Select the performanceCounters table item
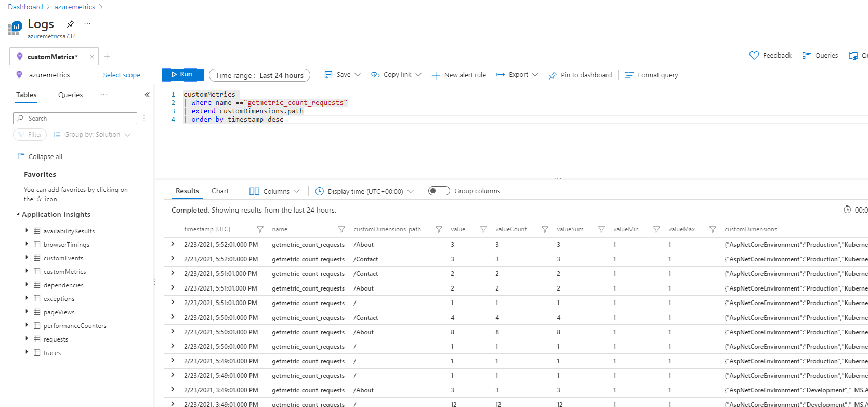 point(75,326)
